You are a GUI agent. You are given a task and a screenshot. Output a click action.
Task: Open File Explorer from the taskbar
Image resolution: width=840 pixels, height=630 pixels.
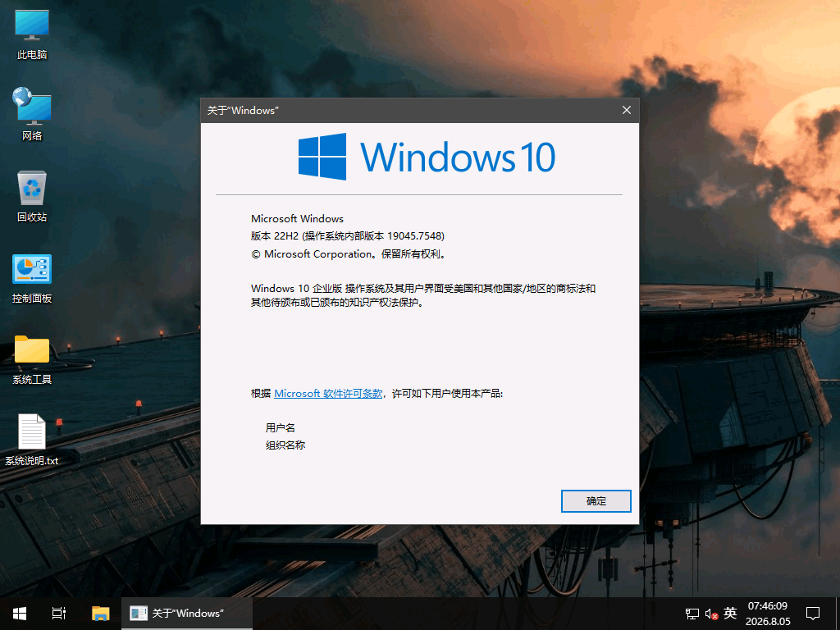pos(100,614)
